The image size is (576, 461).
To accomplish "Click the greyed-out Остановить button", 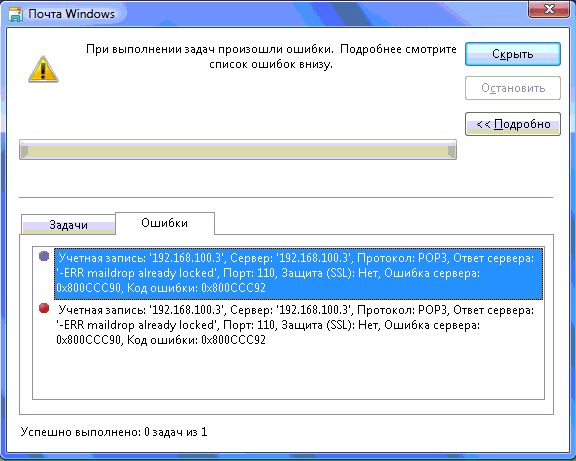I will coord(513,88).
